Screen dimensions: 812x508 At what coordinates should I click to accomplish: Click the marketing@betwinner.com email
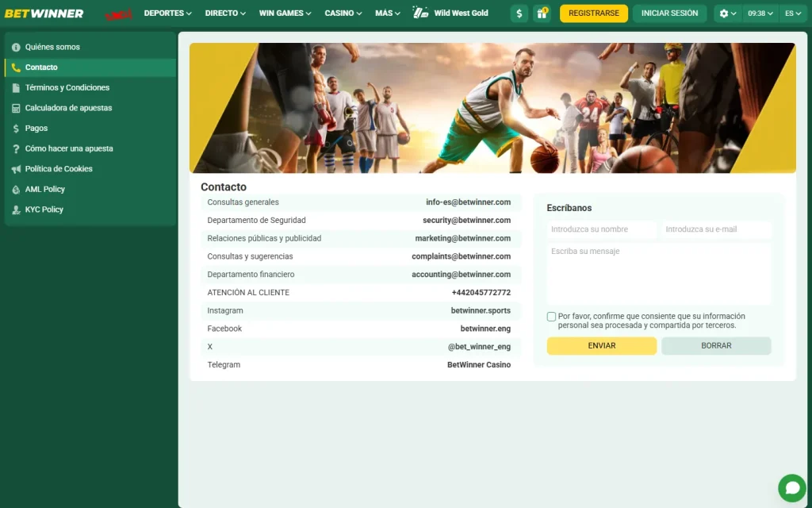[463, 238]
